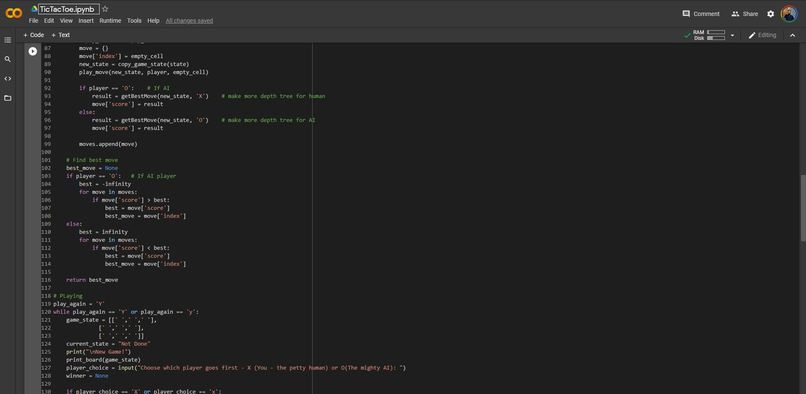
Task: Open the Editing mode selector
Action: coord(762,35)
